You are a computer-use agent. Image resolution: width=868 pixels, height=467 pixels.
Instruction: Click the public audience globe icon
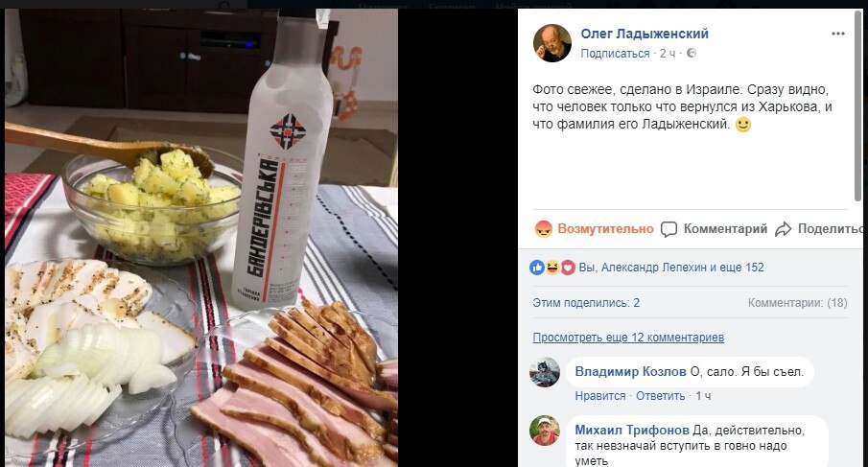pos(692,53)
